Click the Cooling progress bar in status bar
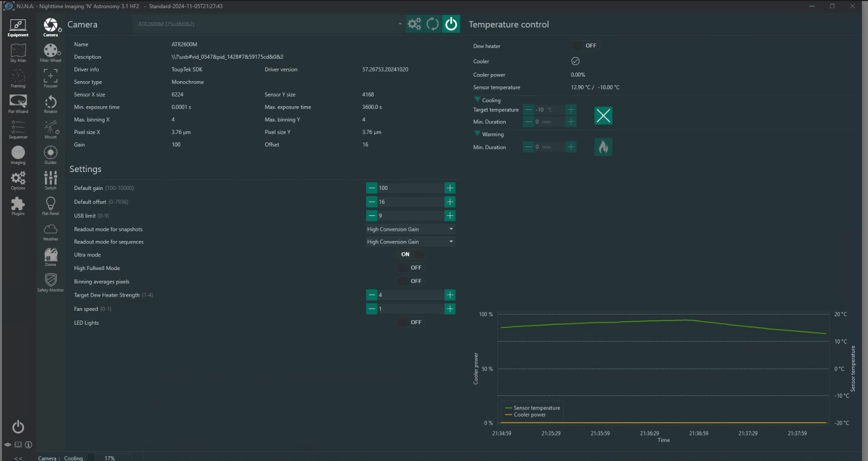Screen dimensions: 868x461 pos(110,458)
